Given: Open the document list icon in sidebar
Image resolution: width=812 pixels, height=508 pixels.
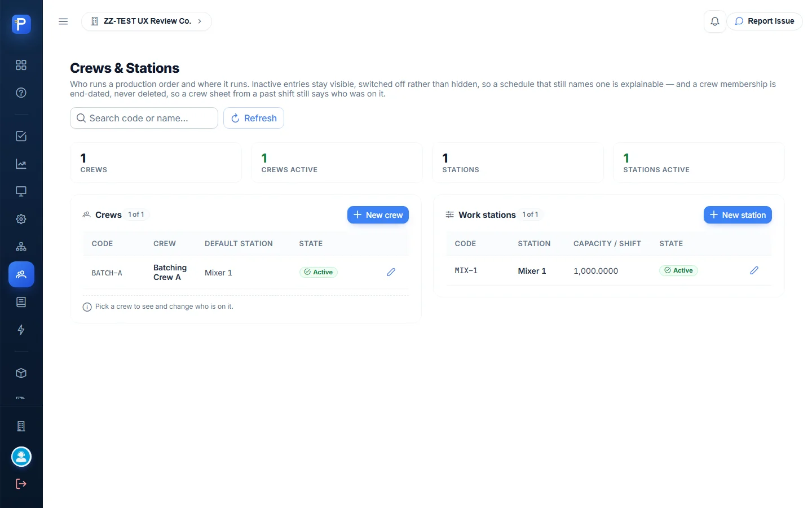Looking at the screenshot, I should click(x=21, y=302).
